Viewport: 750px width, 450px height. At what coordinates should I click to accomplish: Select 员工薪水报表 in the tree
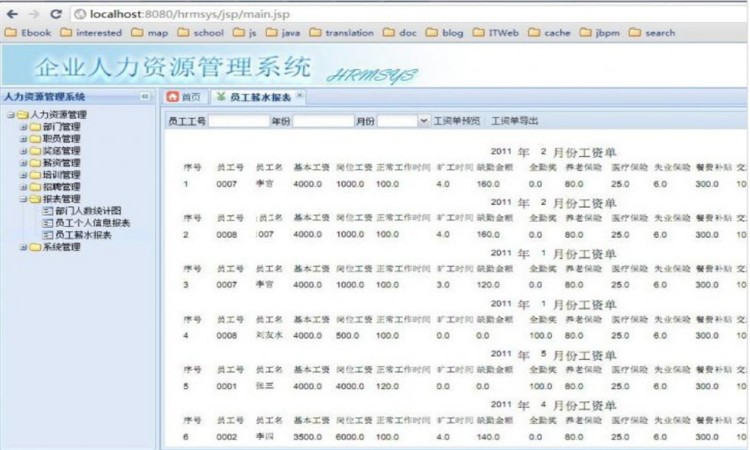(83, 235)
